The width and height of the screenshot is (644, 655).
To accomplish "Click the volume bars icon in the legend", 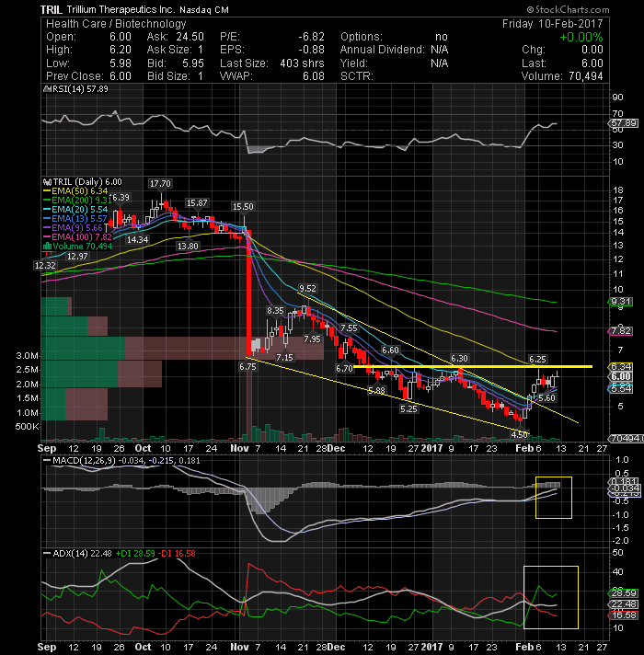I will (47, 246).
